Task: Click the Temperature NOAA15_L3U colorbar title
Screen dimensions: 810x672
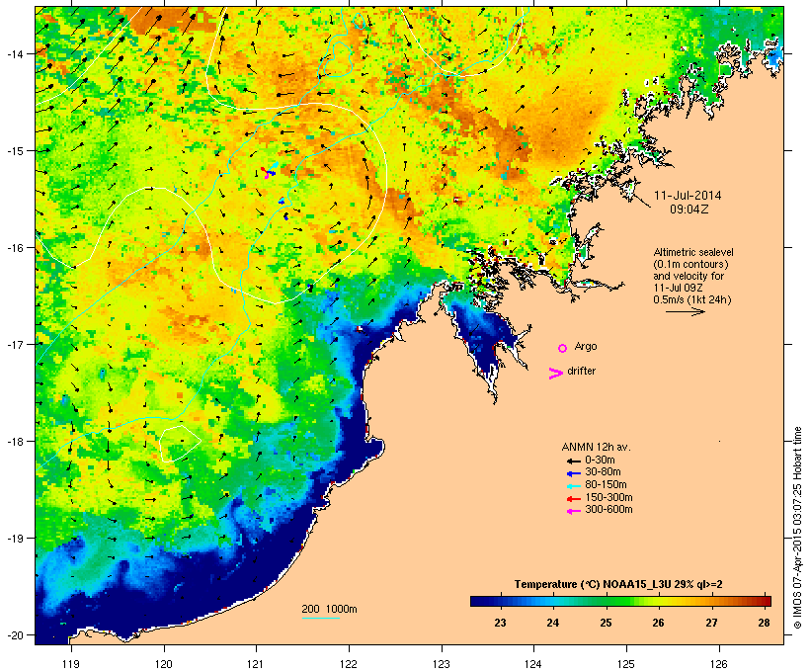Action: click(x=618, y=584)
